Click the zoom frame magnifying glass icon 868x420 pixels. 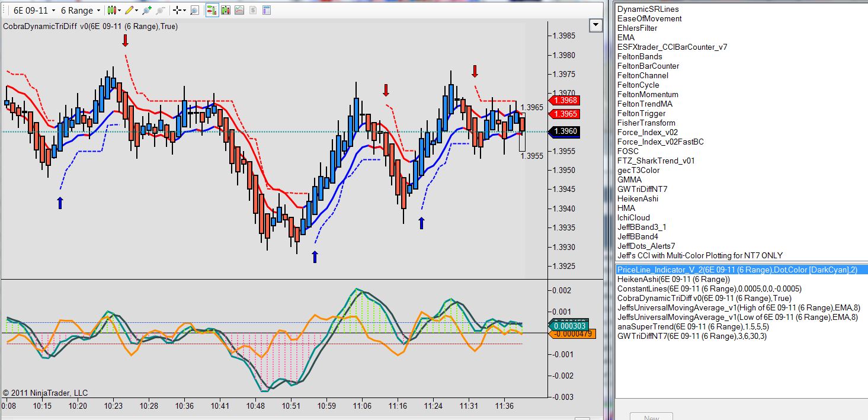tap(194, 10)
